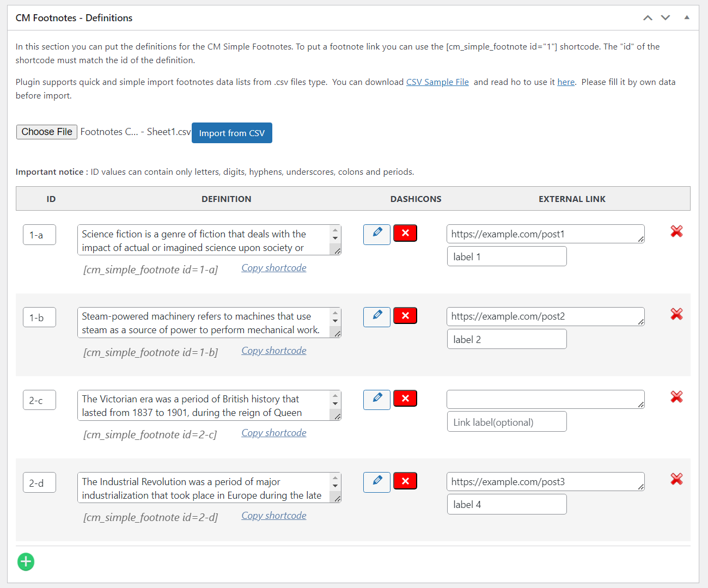The image size is (708, 588).
Task: Delete footnote row 2-d with red cross
Action: pos(676,479)
